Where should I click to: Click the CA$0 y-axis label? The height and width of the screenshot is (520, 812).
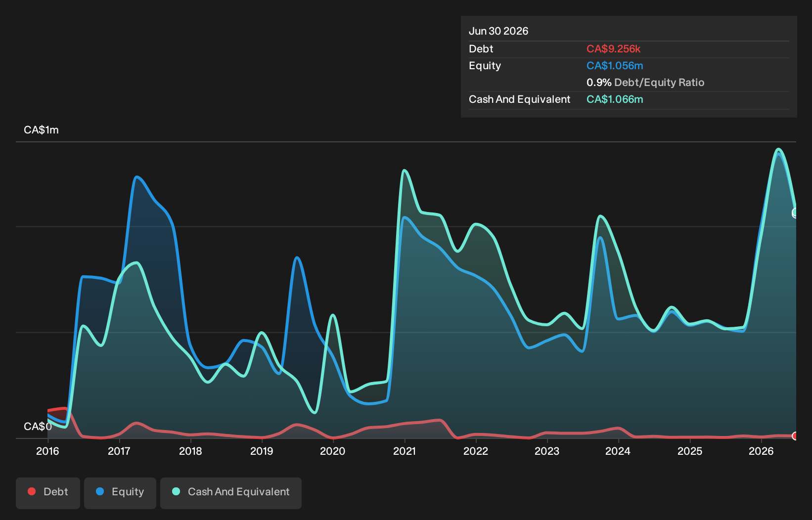[x=38, y=427]
